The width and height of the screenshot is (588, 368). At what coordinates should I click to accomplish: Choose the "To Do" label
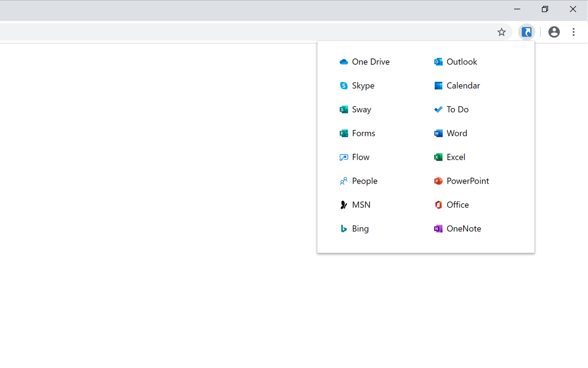(458, 109)
